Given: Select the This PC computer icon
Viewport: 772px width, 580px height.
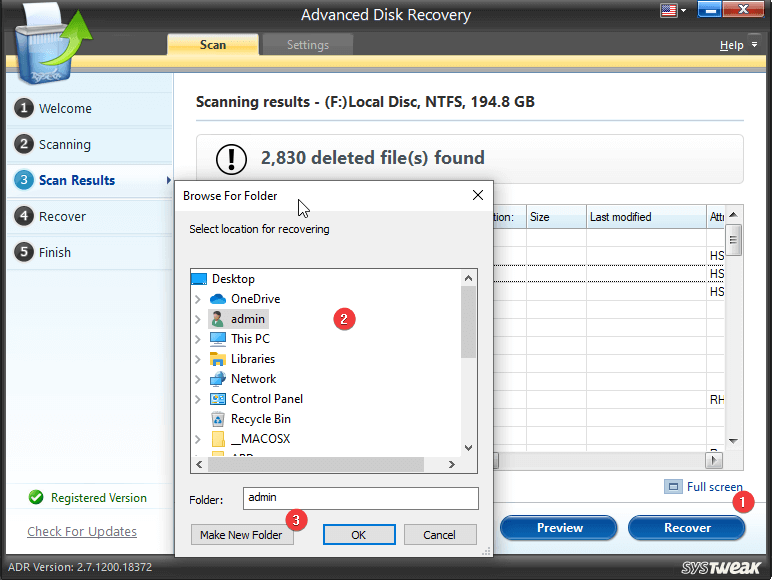Looking at the screenshot, I should tap(218, 339).
